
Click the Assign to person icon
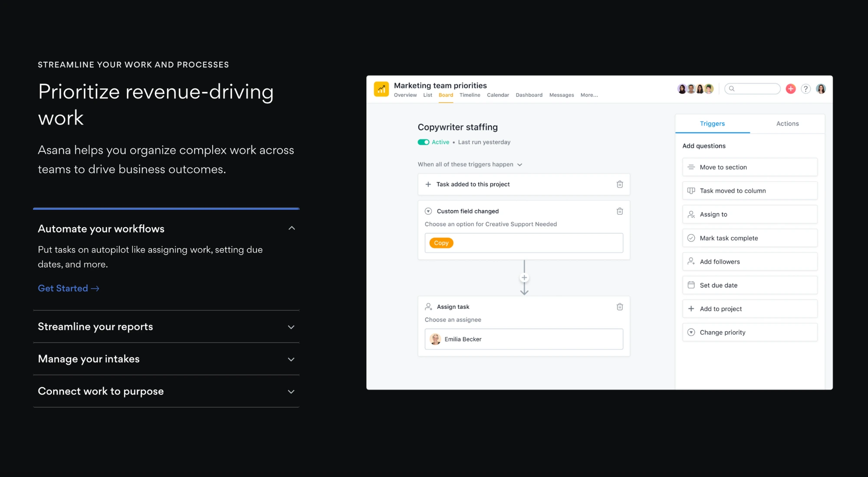690,214
